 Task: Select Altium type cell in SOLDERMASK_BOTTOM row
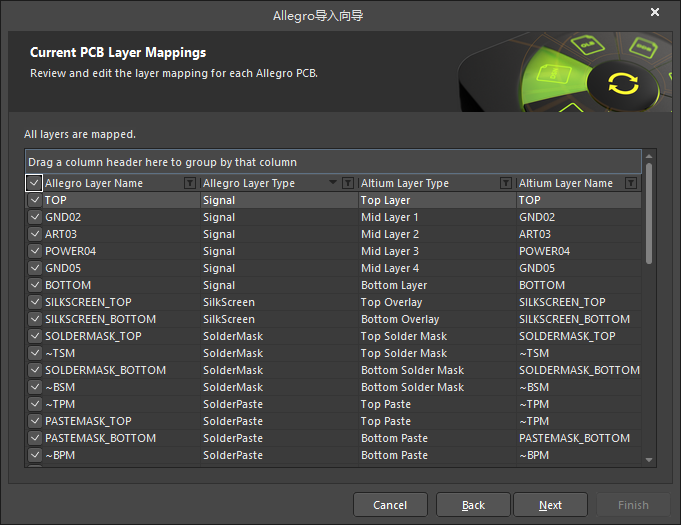437,370
